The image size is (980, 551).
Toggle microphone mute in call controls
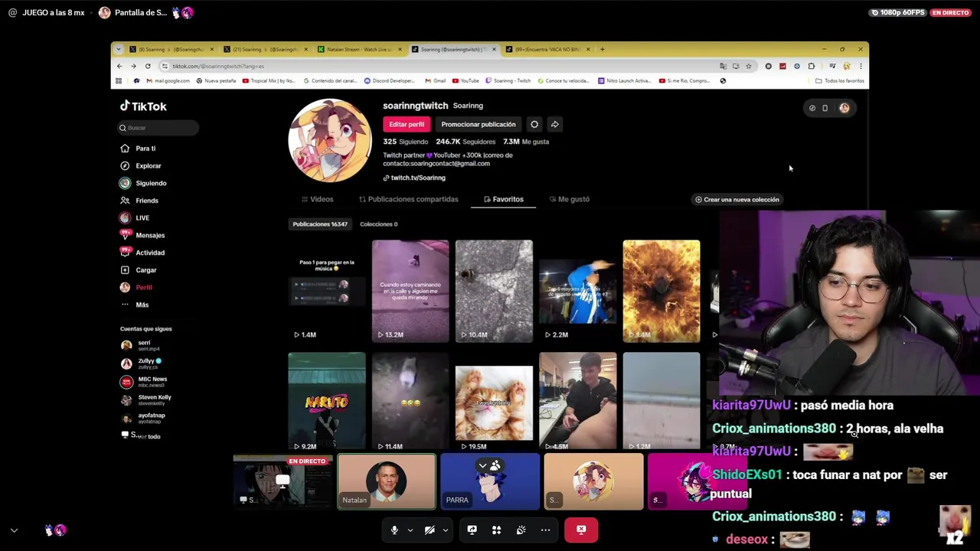point(394,530)
